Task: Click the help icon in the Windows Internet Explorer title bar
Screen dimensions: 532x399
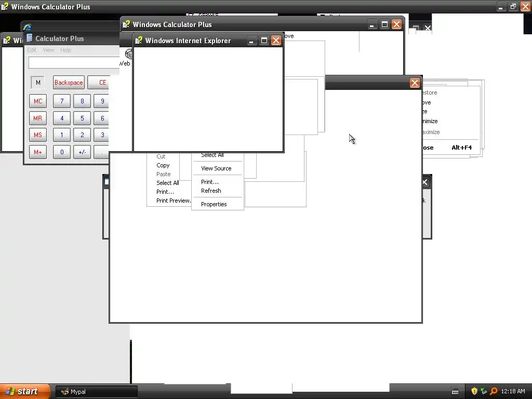Action: pyautogui.click(x=139, y=41)
